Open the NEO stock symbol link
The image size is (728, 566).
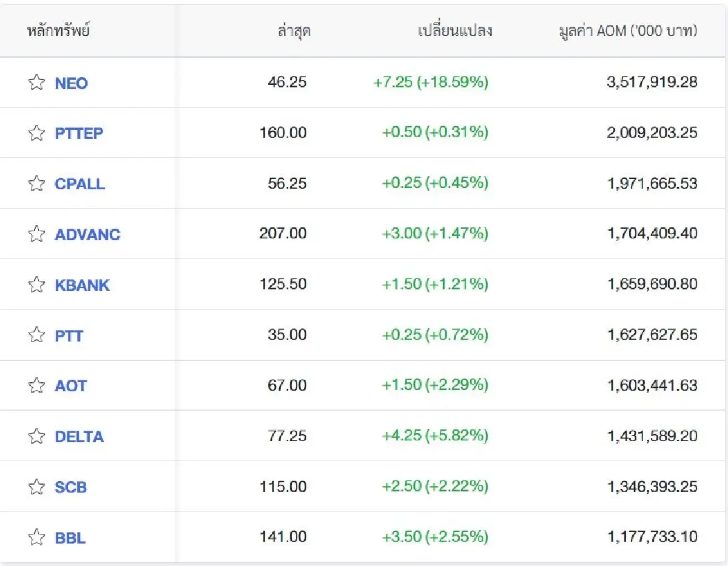click(x=71, y=83)
